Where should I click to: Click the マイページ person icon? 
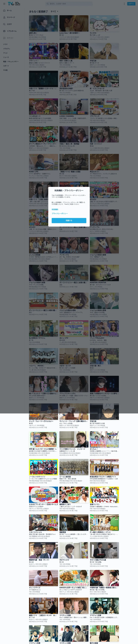[4, 17]
